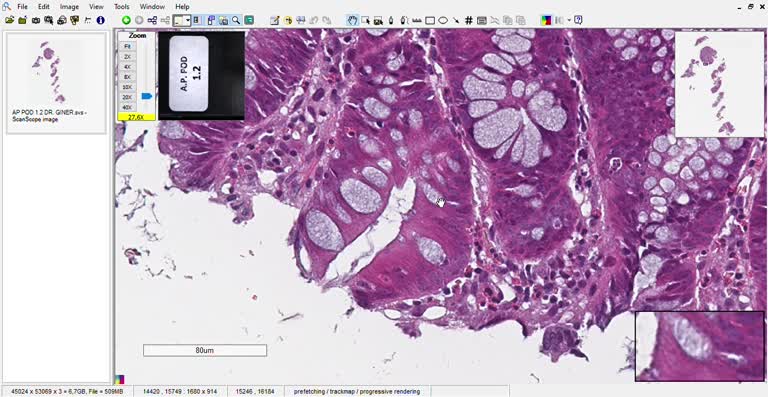Click the Report Region tool icon
The image size is (768, 397).
click(x=481, y=20)
